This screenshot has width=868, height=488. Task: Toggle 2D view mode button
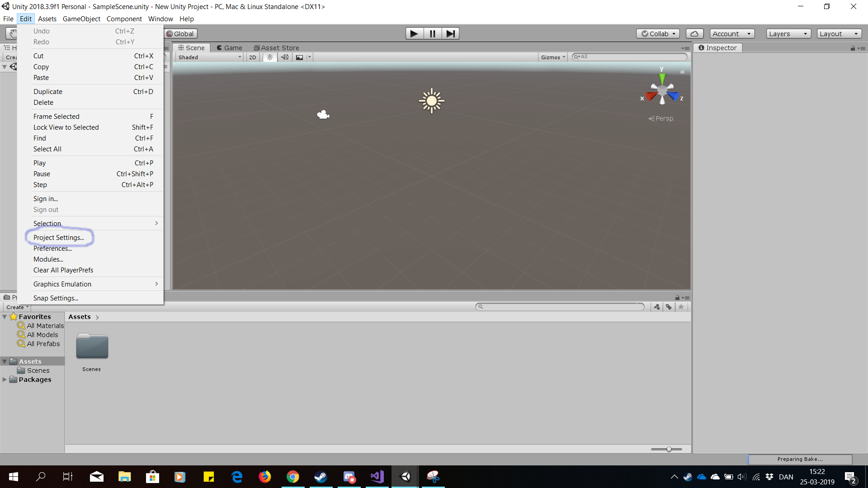point(253,57)
